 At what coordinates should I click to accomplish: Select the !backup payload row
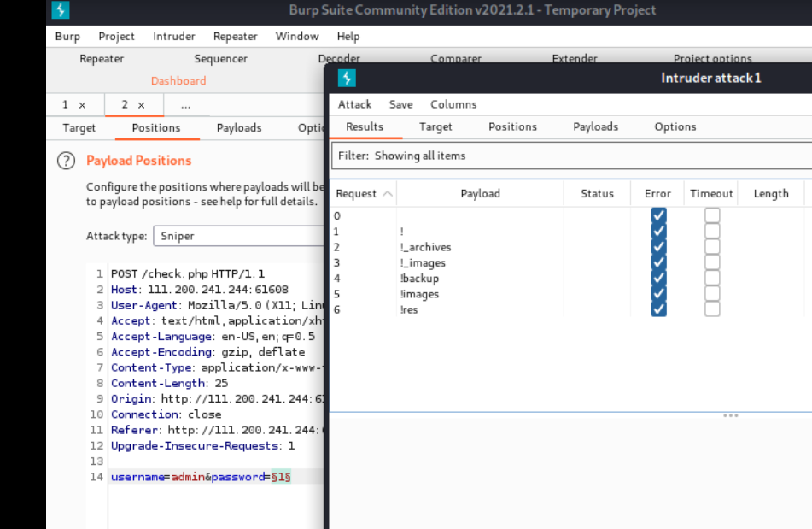pos(570,279)
